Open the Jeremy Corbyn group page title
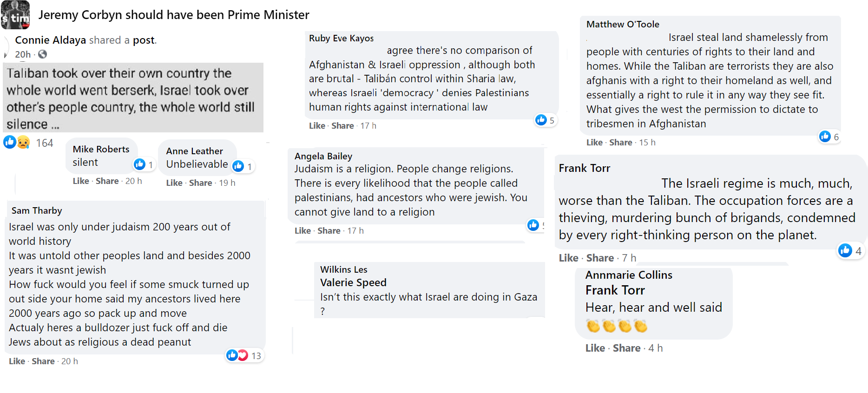Viewport: 868px width, 393px height. tap(174, 15)
